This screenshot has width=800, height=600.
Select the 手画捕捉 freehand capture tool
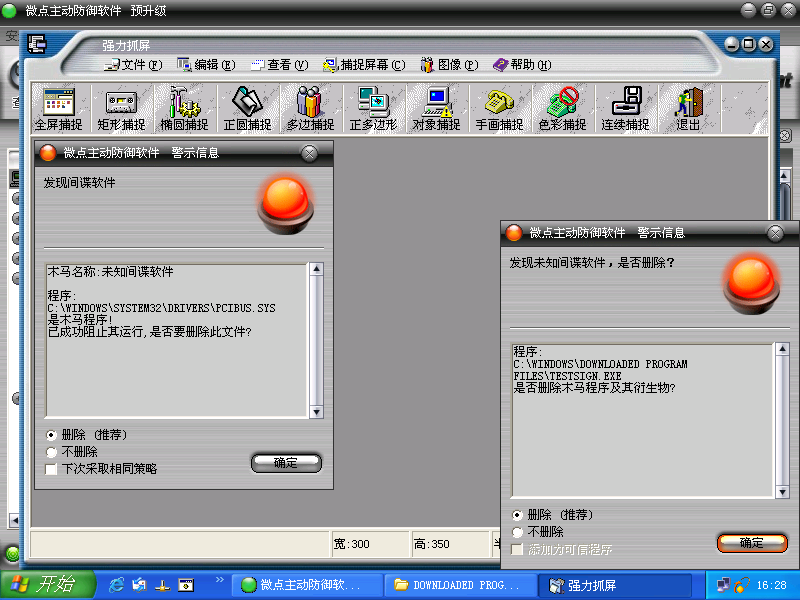click(x=499, y=109)
